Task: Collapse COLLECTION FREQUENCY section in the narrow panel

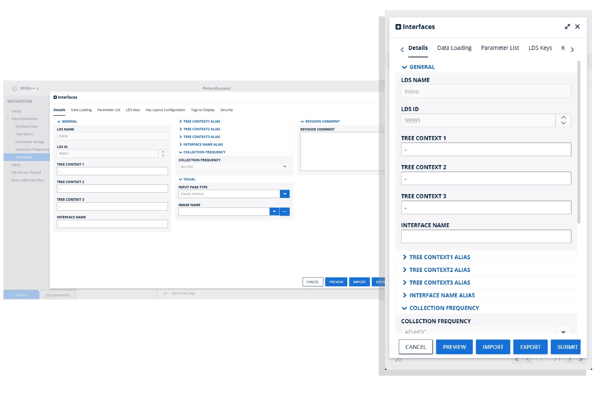Action: (440, 308)
